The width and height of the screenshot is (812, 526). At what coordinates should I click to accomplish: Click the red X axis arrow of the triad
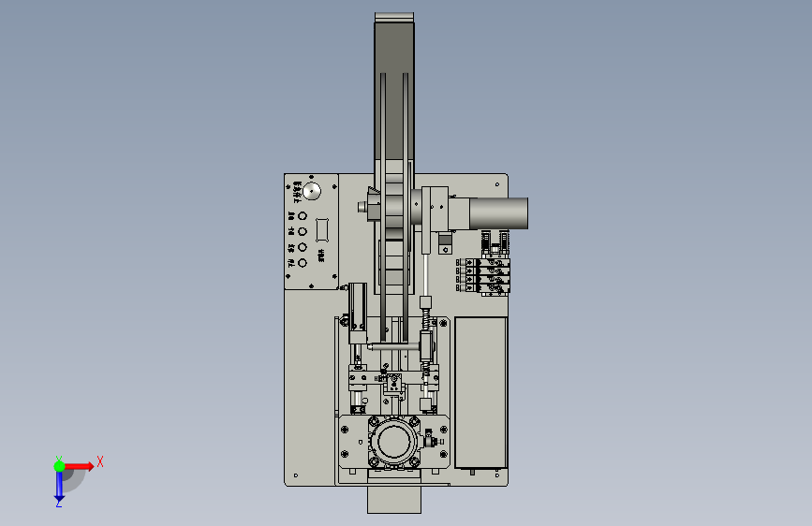(x=79, y=466)
